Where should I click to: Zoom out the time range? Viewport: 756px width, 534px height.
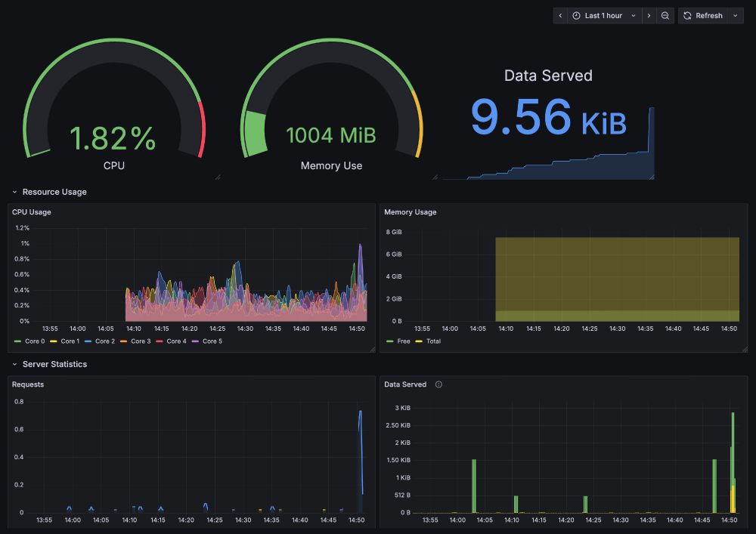point(665,16)
